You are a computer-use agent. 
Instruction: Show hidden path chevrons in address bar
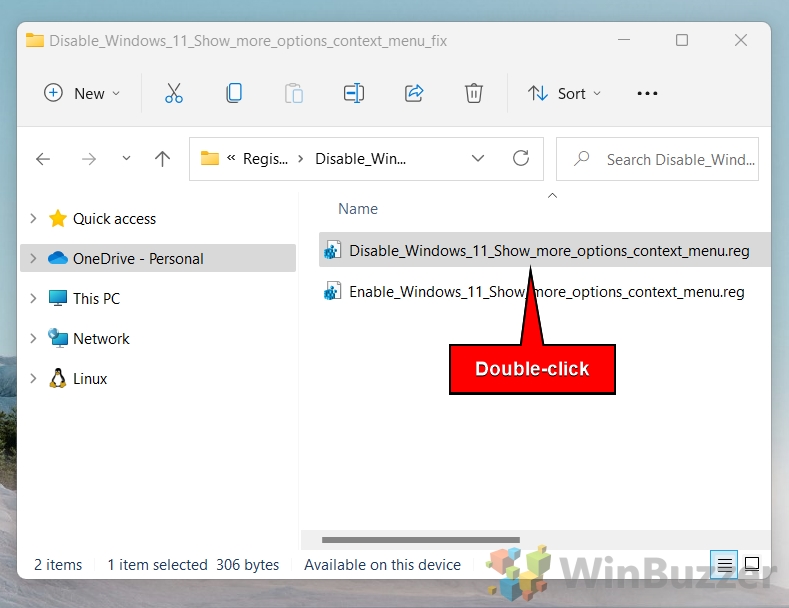[231, 158]
